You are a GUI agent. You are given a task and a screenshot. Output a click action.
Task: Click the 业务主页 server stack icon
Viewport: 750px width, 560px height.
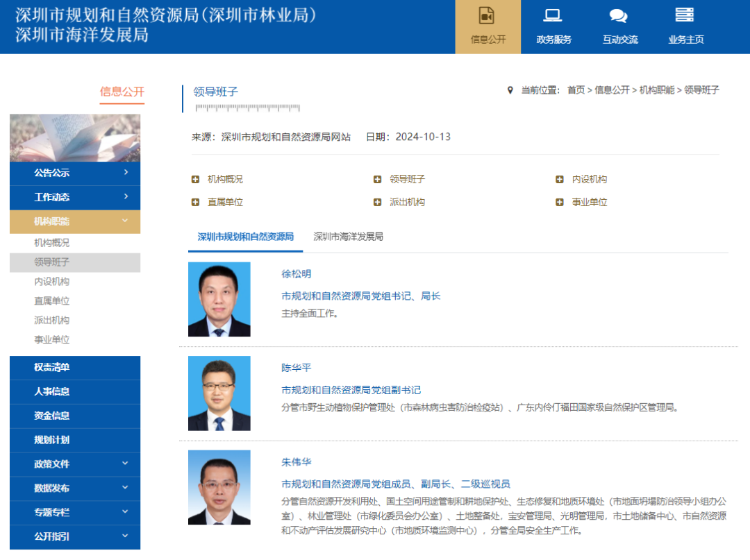click(x=685, y=15)
